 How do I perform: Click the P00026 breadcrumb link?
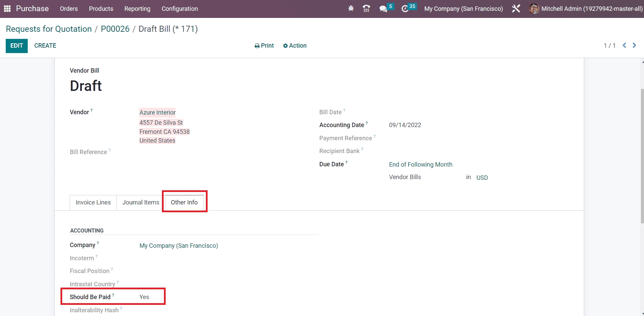(115, 29)
